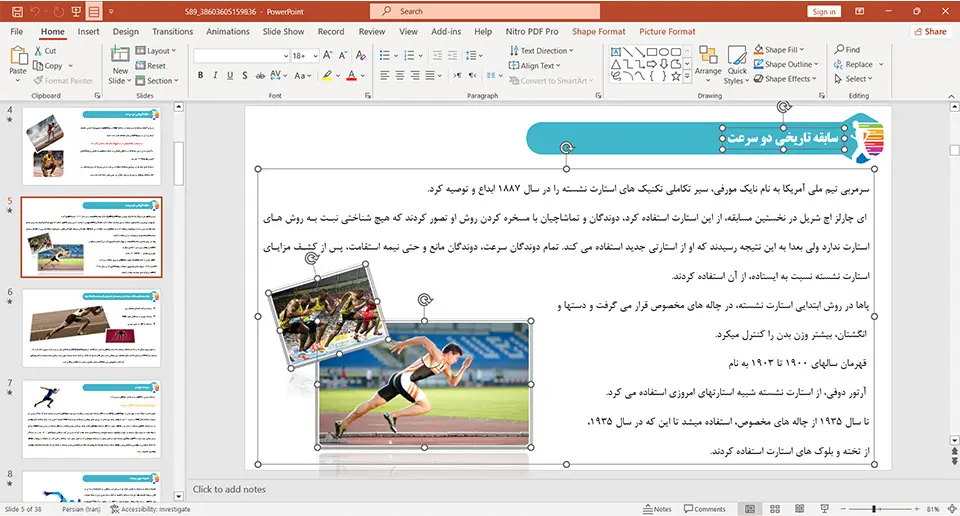Clear all formatting using the eraser A icon
Viewport: 960px width, 516px height.
(361, 56)
